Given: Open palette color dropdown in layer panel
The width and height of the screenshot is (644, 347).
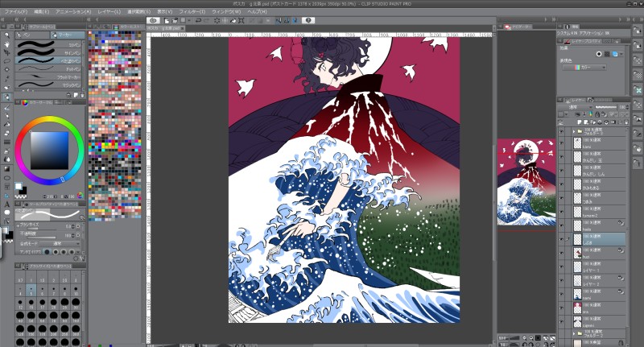Looking at the screenshot, I should click(x=567, y=114).
